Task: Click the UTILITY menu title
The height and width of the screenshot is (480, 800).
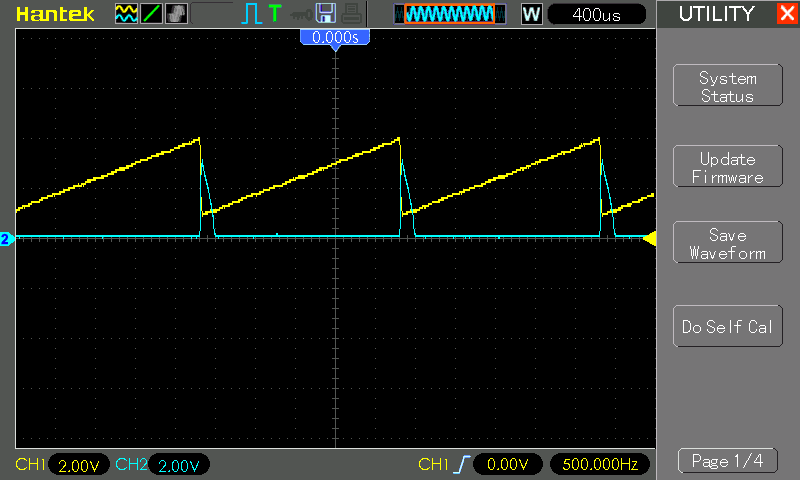Action: pyautogui.click(x=716, y=14)
